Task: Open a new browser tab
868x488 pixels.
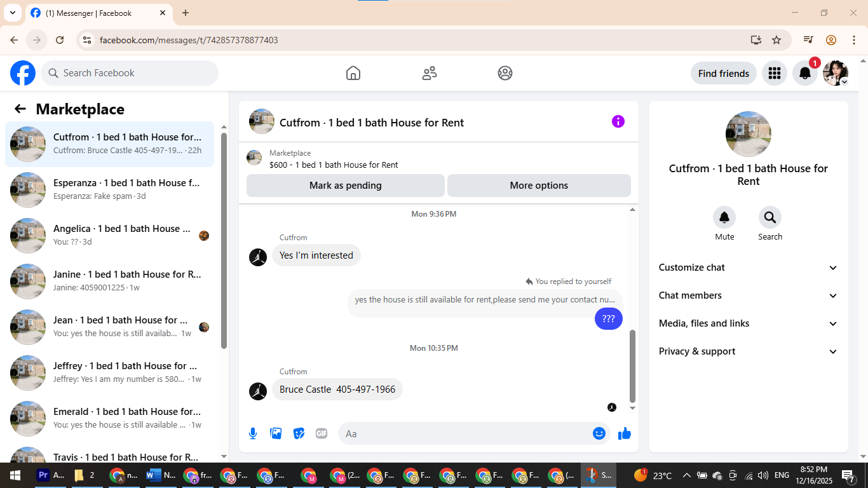Action: [186, 13]
